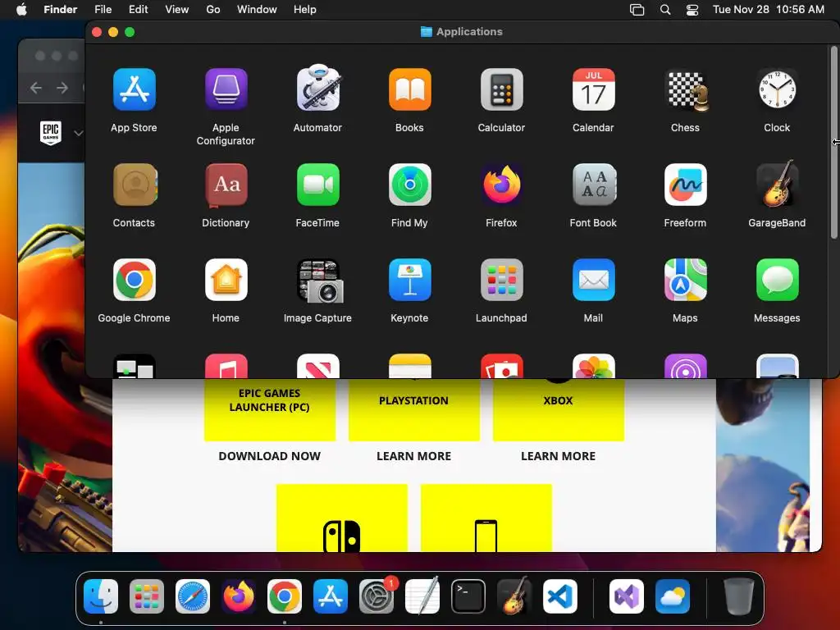840x630 pixels.
Task: Select the Xbox yellow tile
Action: (558, 410)
